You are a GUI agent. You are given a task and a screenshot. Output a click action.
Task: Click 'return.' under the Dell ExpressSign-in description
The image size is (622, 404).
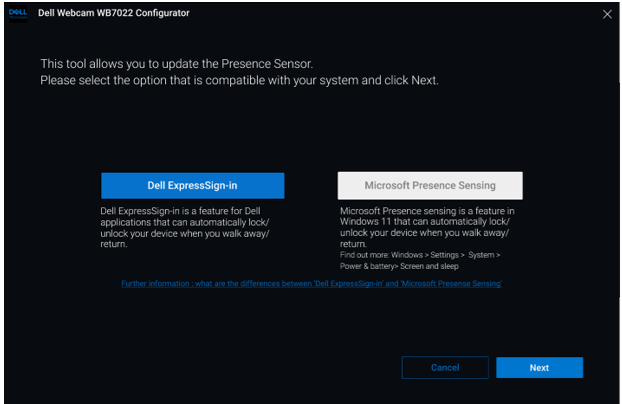pos(114,243)
